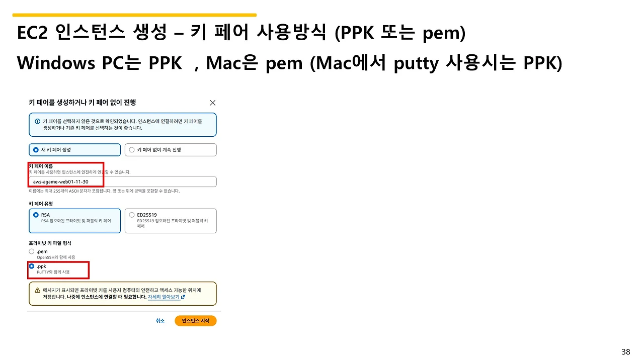Click the 프라이빗 키 파일 형식 section label
The height and width of the screenshot is (362, 644).
(x=50, y=243)
